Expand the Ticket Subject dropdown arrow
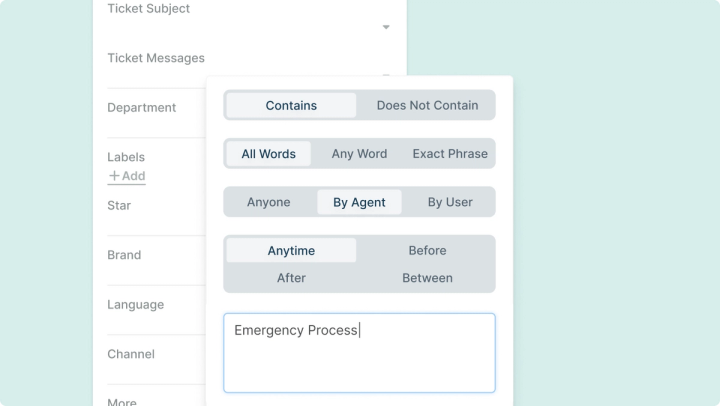This screenshot has width=720, height=406. [386, 27]
